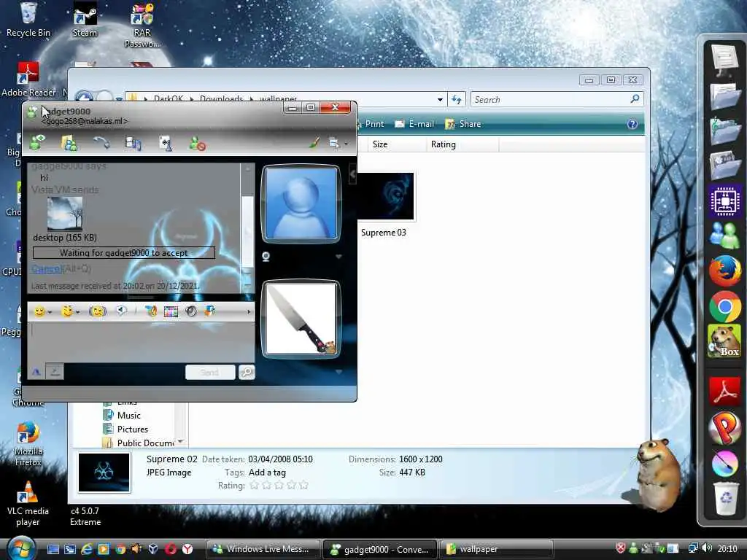Open the dropdown under contact's display picture

coord(338,257)
